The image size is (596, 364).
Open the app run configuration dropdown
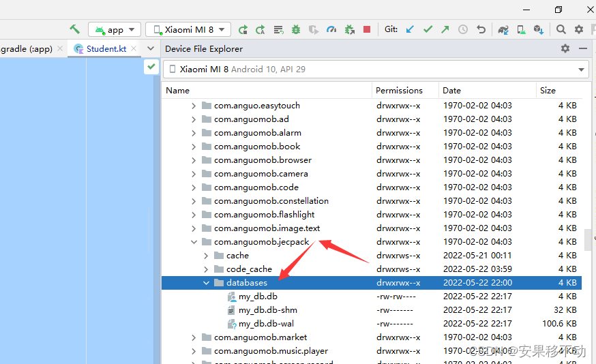pyautogui.click(x=115, y=29)
